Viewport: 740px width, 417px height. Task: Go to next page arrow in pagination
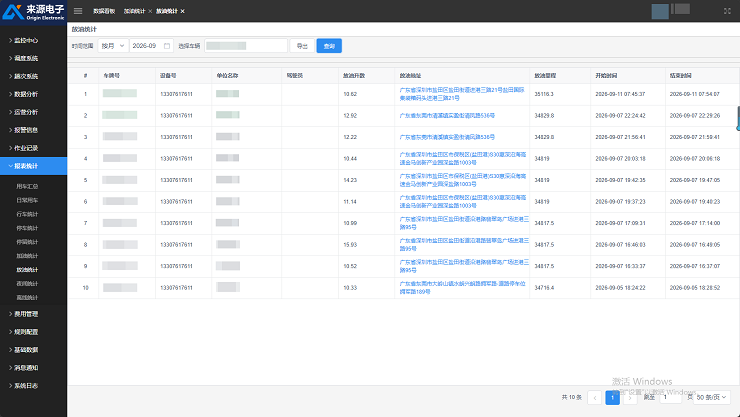[x=630, y=397]
